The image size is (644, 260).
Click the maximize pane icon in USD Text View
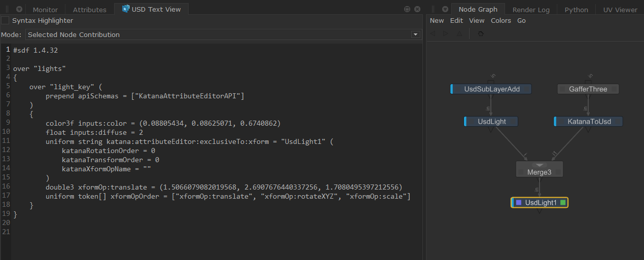(407, 10)
